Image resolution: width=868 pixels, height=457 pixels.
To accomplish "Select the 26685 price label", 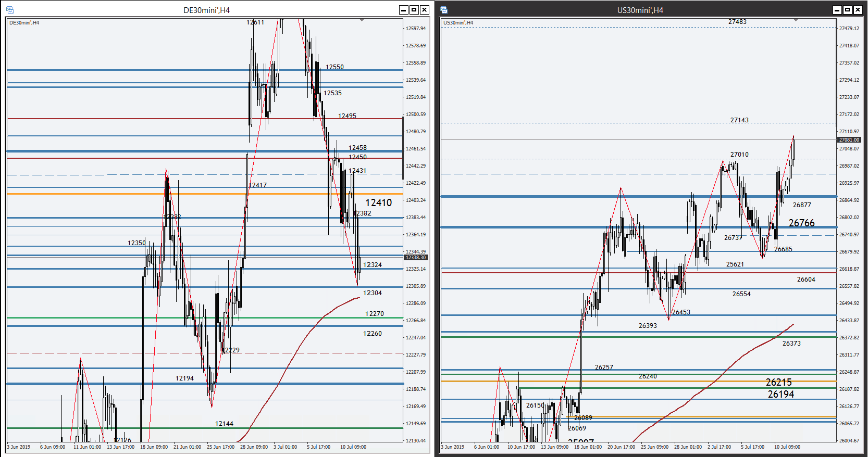I will click(x=783, y=249).
